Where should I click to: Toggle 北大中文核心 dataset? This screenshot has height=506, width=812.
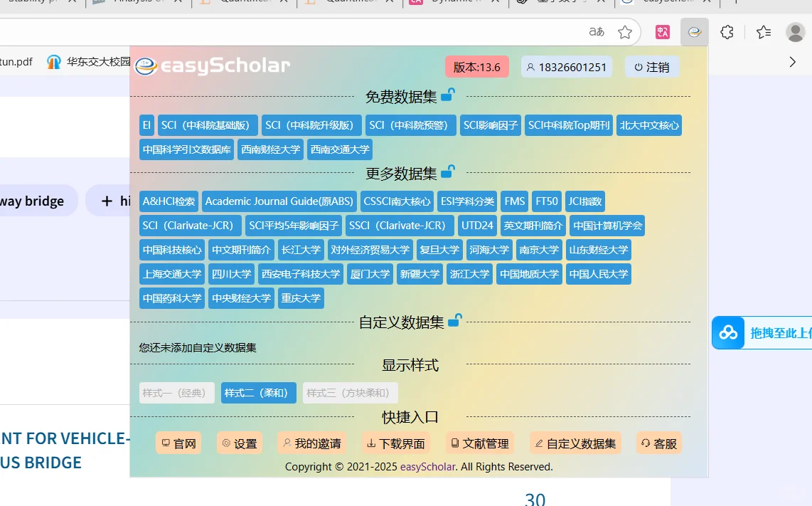649,125
